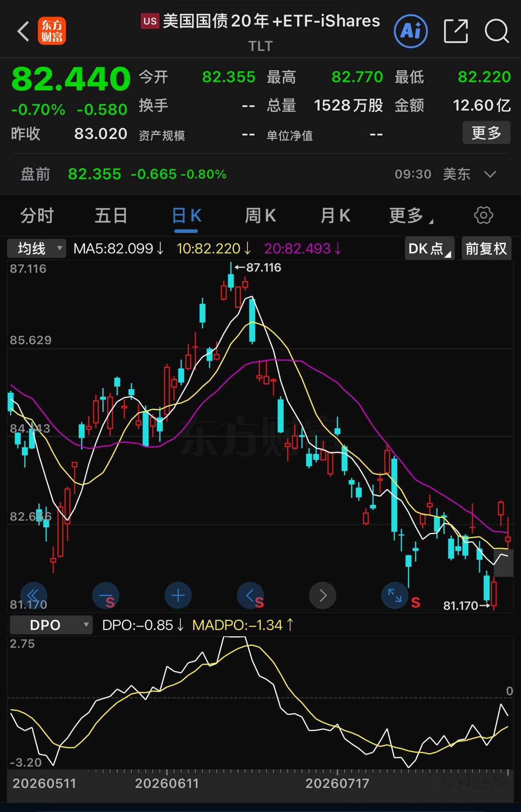Open the 东方财富 logo icon
Image resolution: width=521 pixels, height=812 pixels.
pyautogui.click(x=52, y=31)
